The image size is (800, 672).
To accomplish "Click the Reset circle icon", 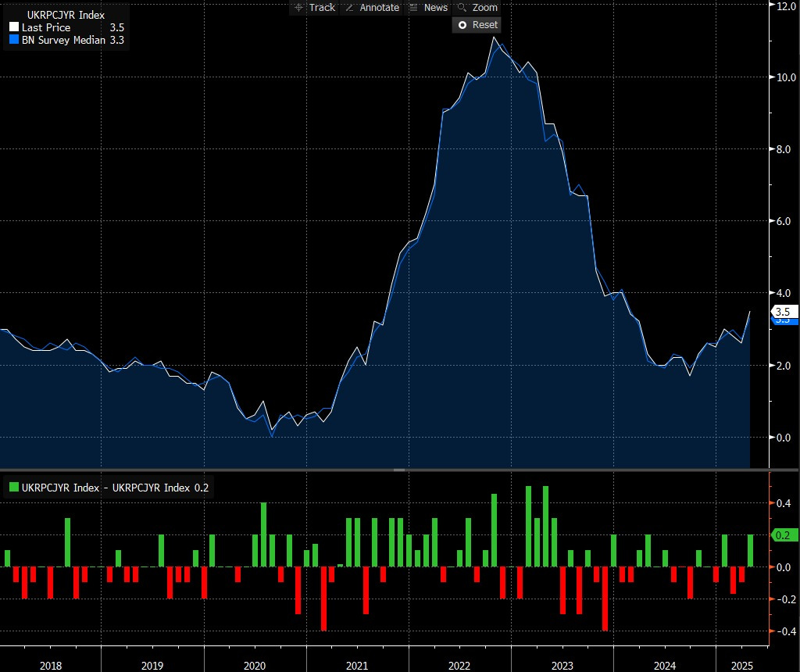I will [x=462, y=25].
